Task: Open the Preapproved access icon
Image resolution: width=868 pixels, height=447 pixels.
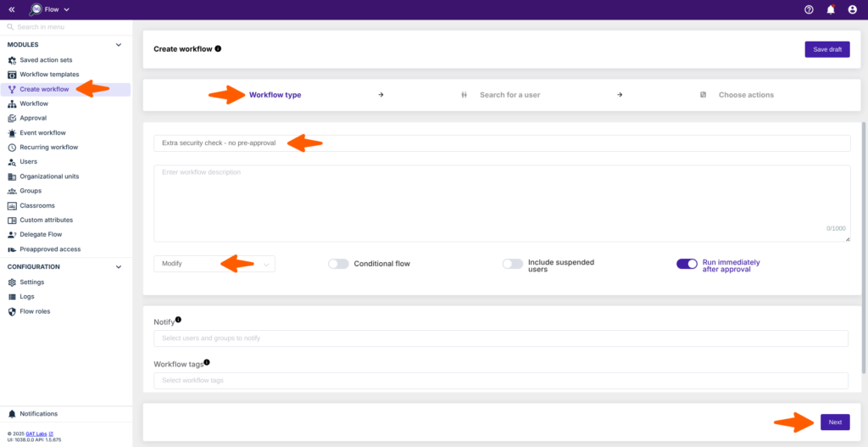Action: pyautogui.click(x=12, y=249)
